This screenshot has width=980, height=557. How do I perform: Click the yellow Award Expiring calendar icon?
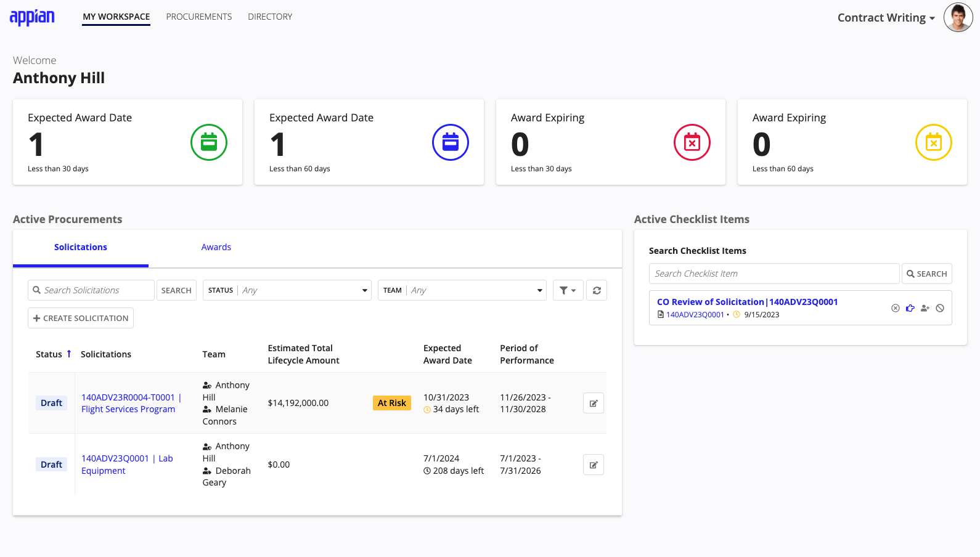tap(934, 142)
